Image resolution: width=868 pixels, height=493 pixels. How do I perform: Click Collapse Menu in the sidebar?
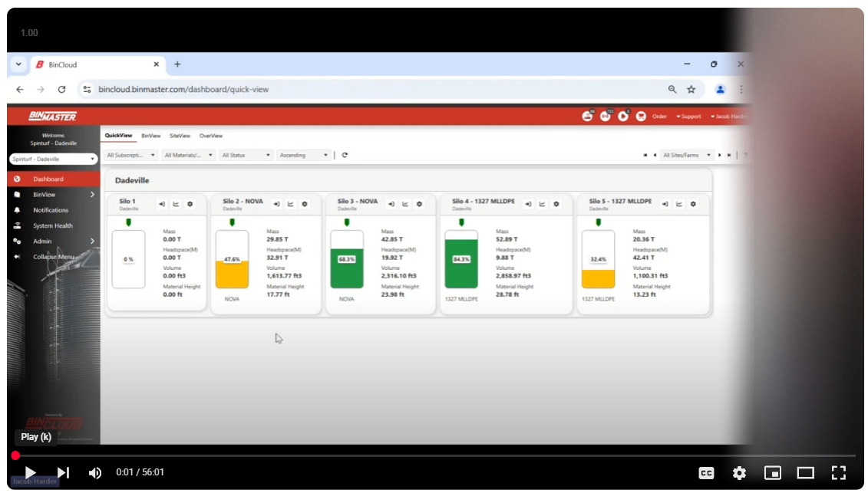tap(54, 257)
